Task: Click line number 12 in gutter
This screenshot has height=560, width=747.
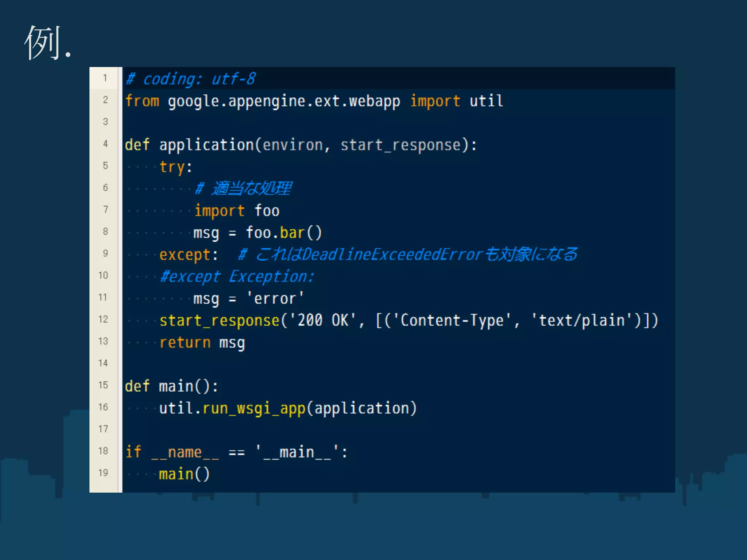Action: pyautogui.click(x=103, y=319)
